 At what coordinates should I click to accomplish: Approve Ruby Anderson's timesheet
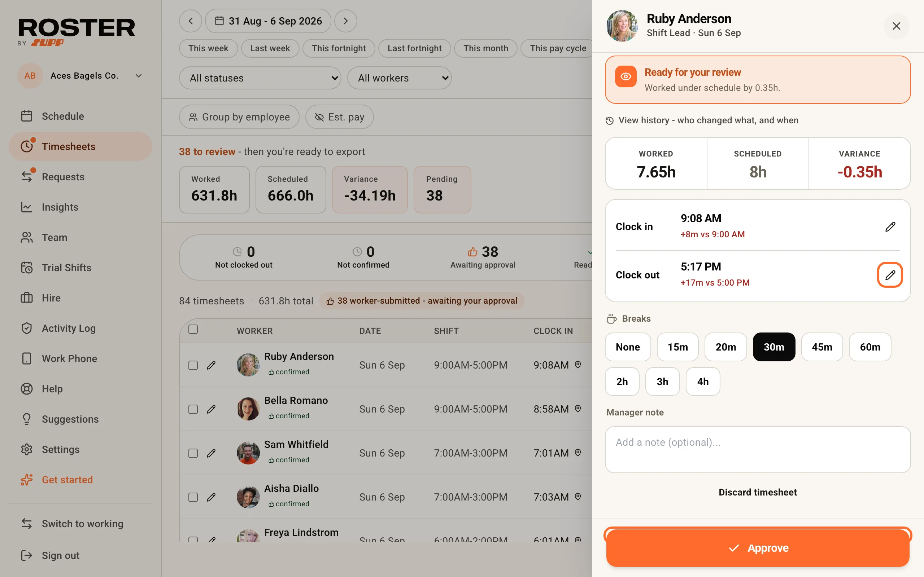tap(758, 548)
